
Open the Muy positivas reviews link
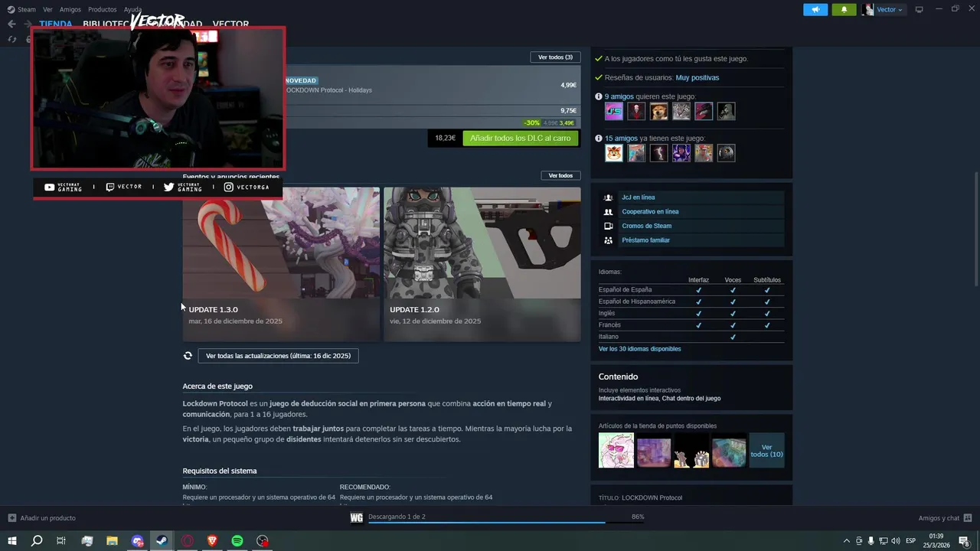point(697,78)
